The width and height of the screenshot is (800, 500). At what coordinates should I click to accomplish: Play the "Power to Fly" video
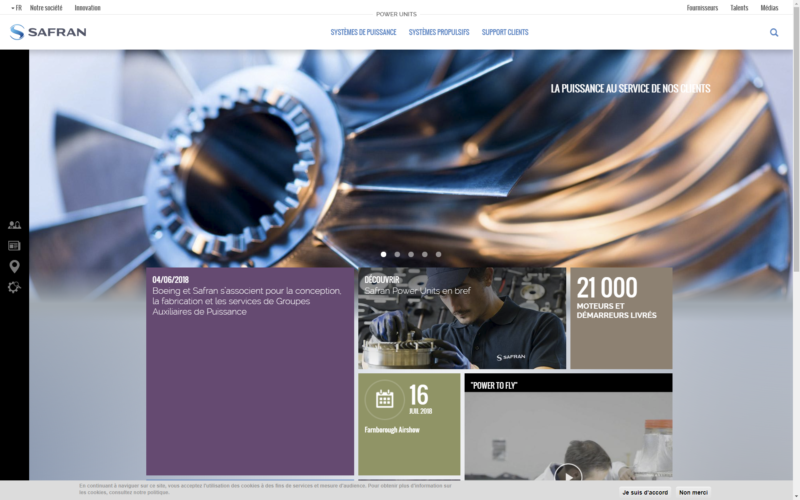coord(568,474)
